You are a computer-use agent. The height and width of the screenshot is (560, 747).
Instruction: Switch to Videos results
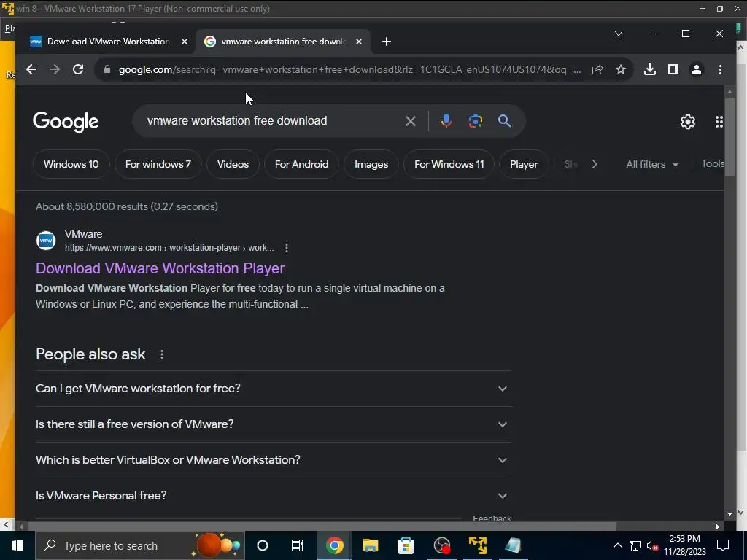[x=233, y=164]
